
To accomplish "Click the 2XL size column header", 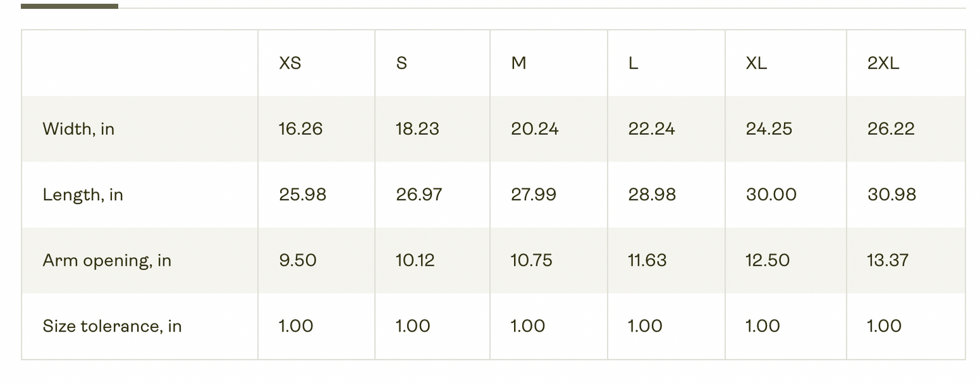I will (883, 64).
